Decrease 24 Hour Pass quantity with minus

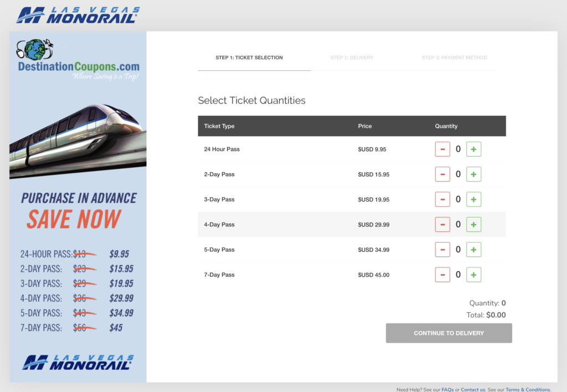(x=442, y=149)
